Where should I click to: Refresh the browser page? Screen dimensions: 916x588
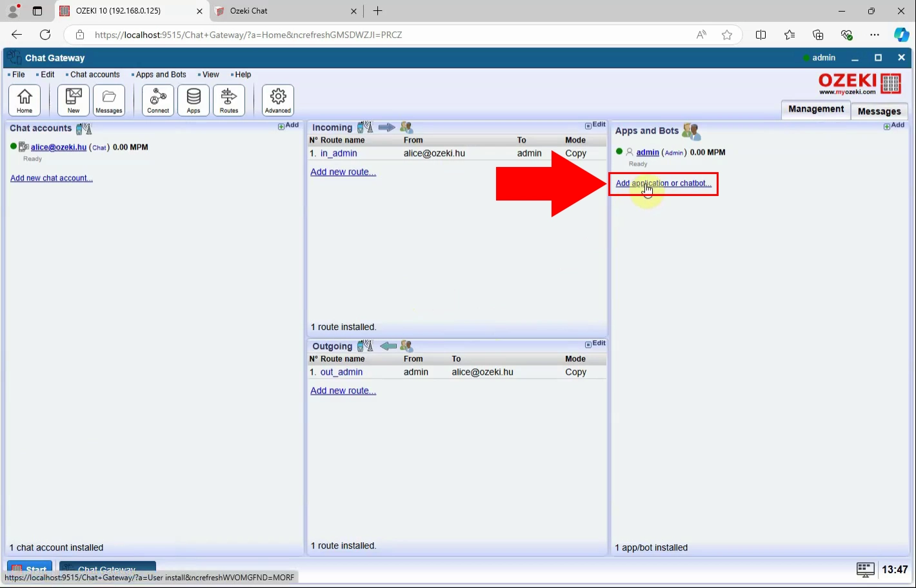click(45, 35)
